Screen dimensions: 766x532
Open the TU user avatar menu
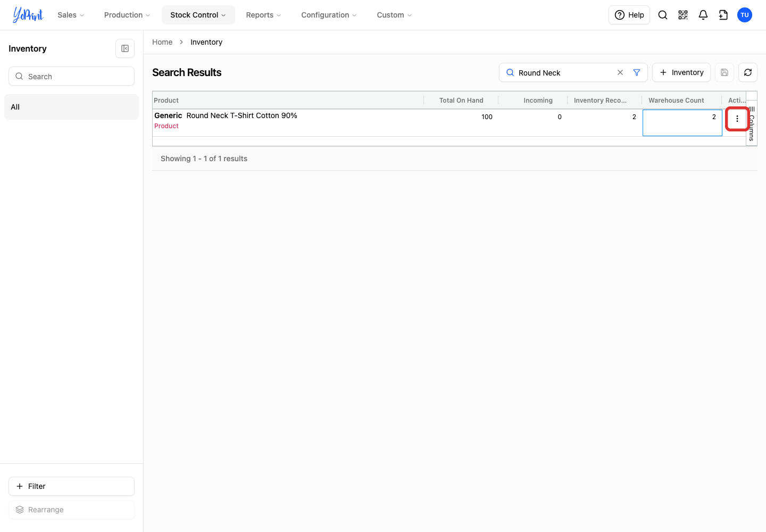[745, 15]
